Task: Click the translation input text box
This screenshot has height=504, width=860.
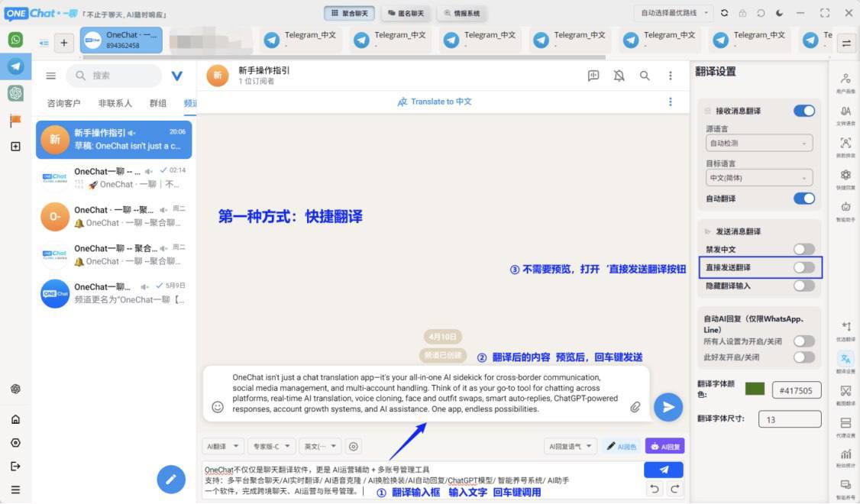Action: tap(422, 480)
